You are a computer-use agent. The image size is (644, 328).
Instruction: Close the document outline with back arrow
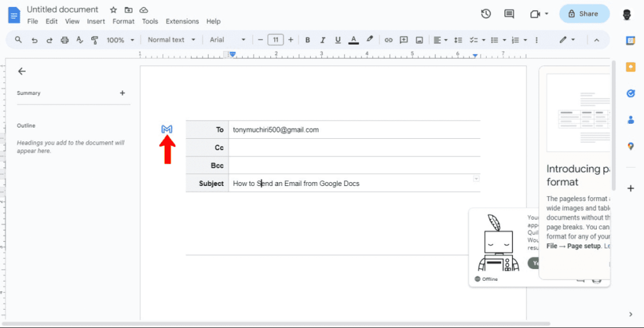pyautogui.click(x=22, y=72)
